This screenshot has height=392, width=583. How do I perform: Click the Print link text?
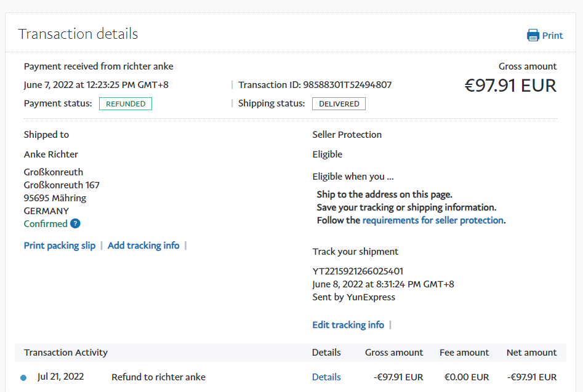tap(552, 36)
